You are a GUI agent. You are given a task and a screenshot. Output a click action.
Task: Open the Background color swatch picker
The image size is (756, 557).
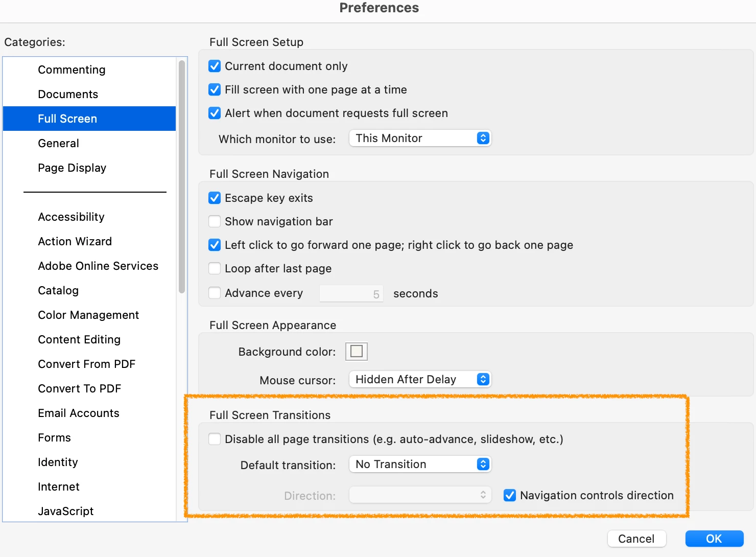point(357,352)
